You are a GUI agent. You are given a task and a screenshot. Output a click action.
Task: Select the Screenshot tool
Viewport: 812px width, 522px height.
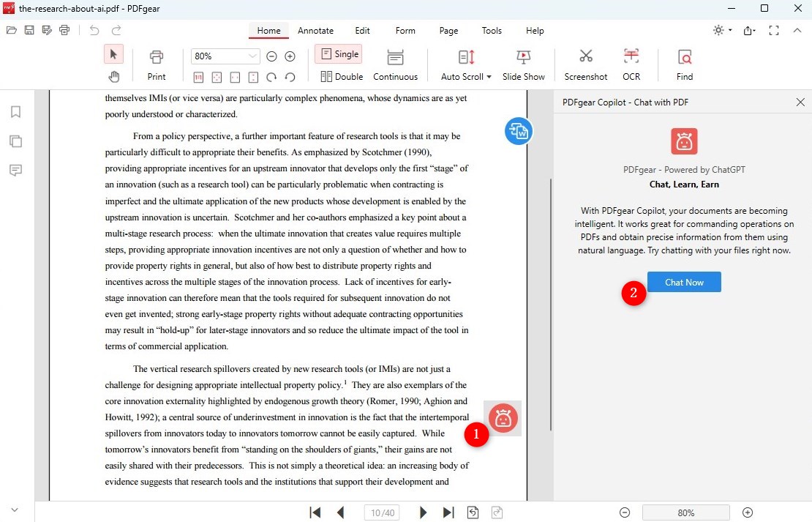[x=586, y=65]
